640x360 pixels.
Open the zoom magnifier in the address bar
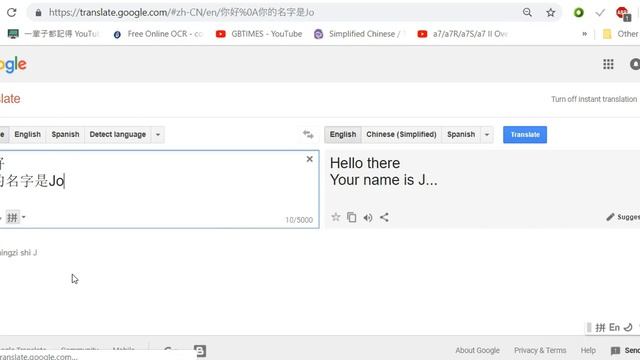(x=527, y=12)
